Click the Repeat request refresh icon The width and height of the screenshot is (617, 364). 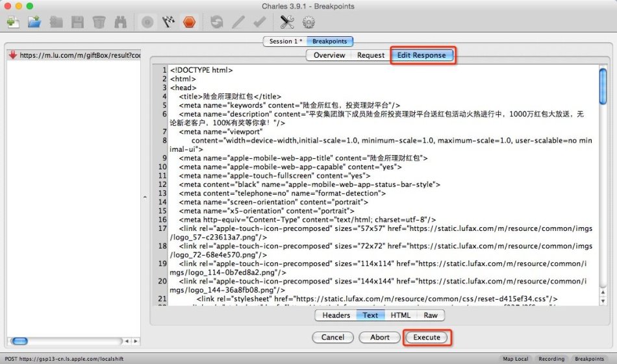point(217,22)
